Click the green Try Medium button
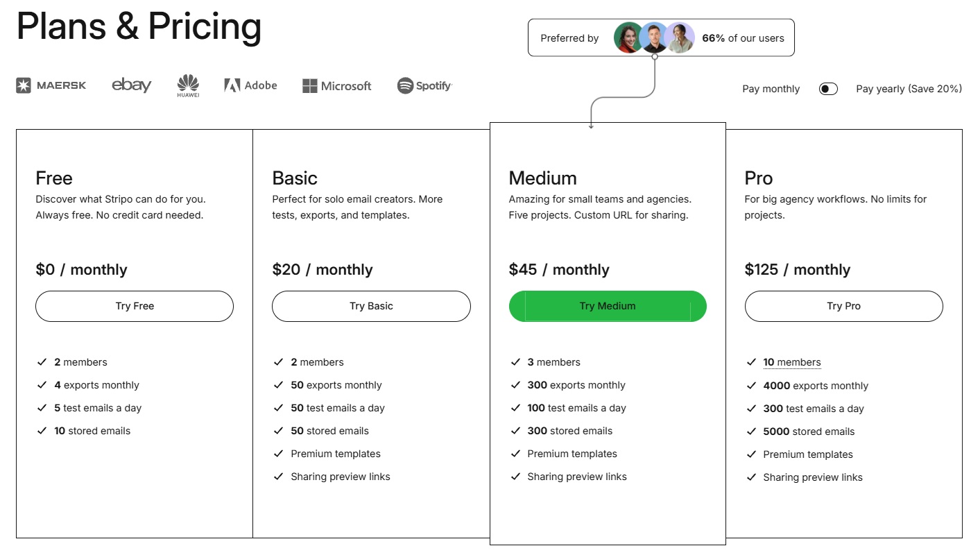980x555 pixels. tap(608, 306)
